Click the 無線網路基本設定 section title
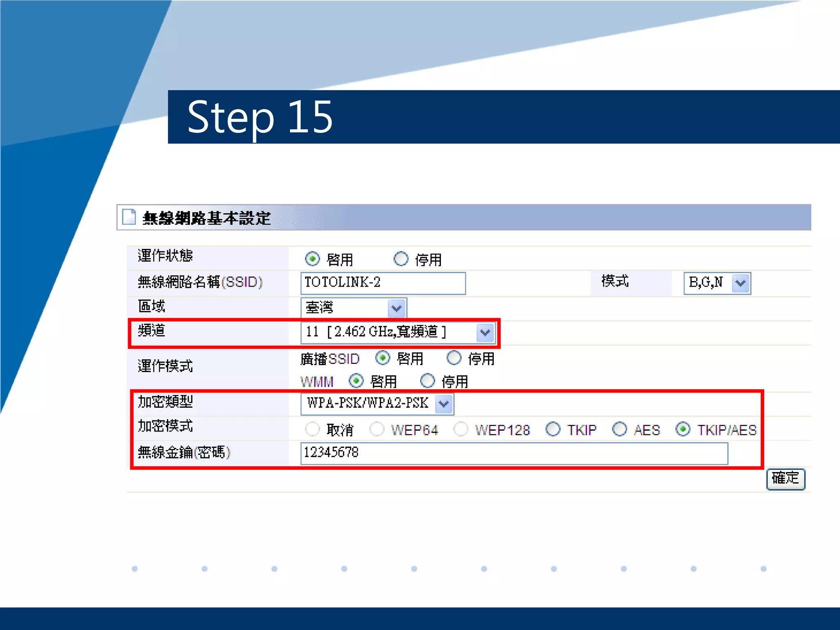The width and height of the screenshot is (840, 630). tap(206, 218)
